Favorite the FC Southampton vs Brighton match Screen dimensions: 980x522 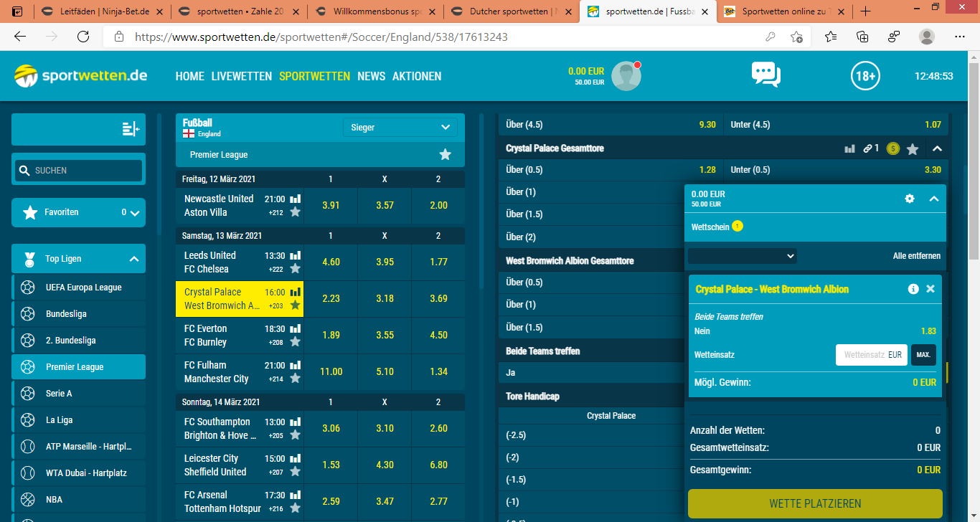pyautogui.click(x=295, y=435)
